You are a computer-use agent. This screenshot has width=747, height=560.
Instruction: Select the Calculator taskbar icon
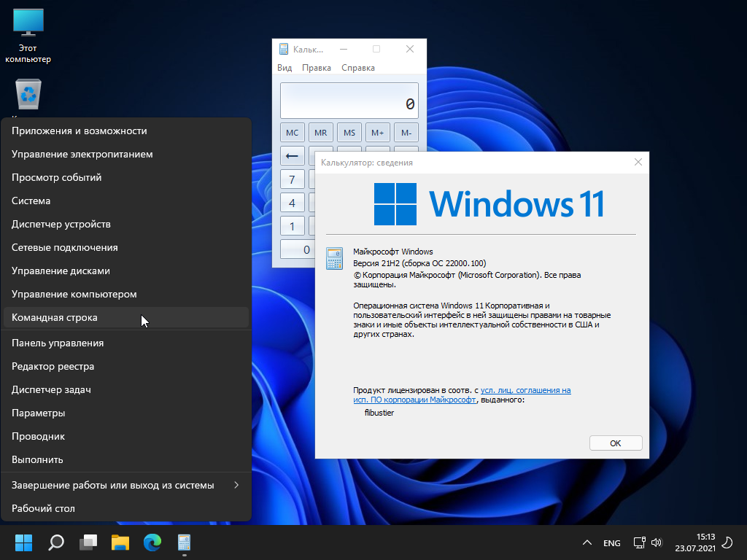pyautogui.click(x=184, y=542)
